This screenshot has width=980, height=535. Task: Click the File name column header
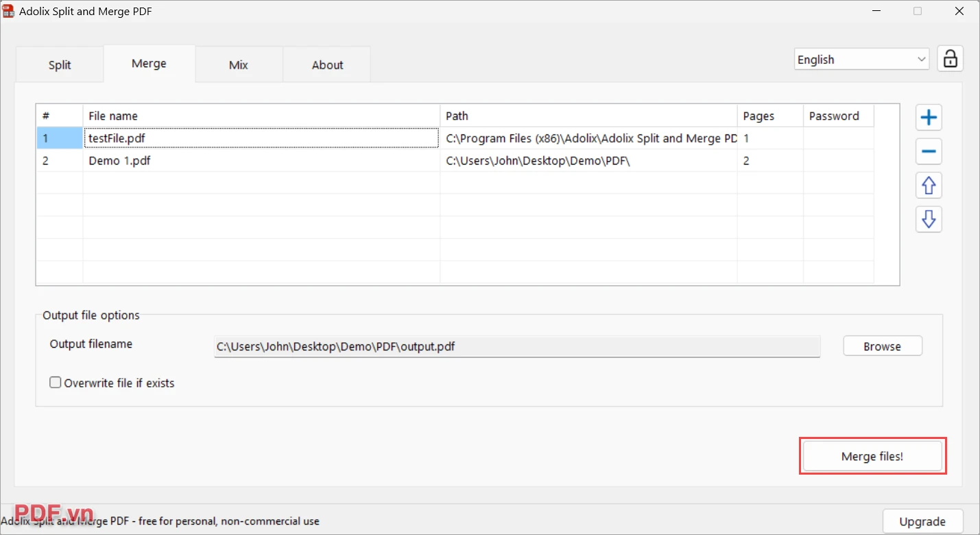(x=261, y=116)
